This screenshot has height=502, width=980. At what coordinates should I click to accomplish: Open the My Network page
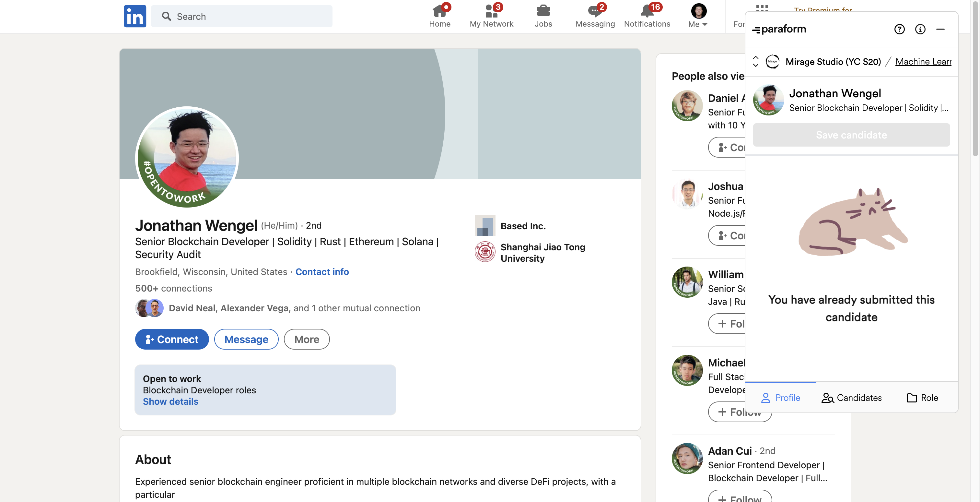coord(491,15)
